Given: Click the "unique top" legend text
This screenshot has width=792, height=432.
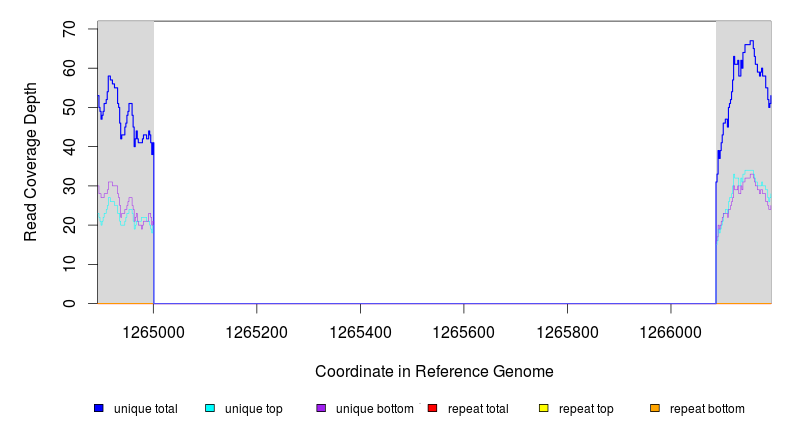Looking at the screenshot, I should pos(254,408).
